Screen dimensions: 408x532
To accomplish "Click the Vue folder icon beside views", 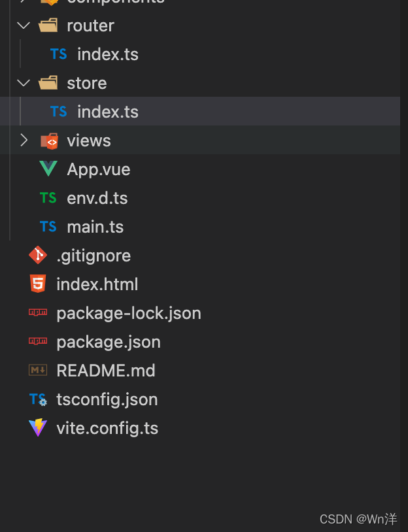I will click(49, 140).
